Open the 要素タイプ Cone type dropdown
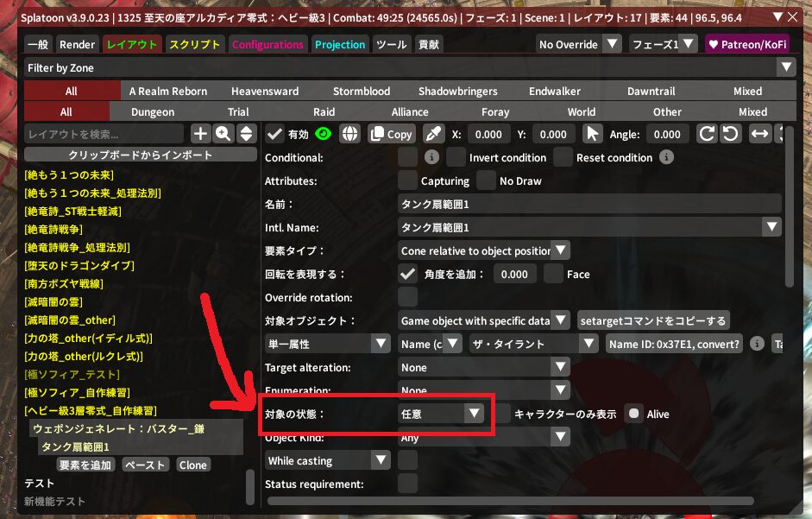This screenshot has width=812, height=519. click(483, 250)
